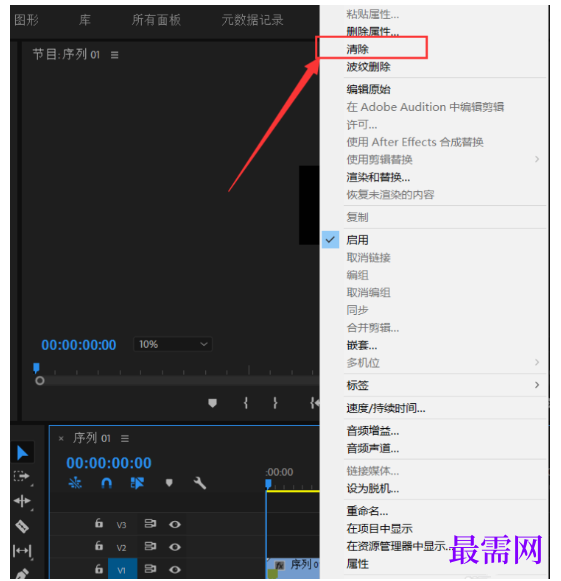Toggle sync lock for V2

tap(150, 546)
